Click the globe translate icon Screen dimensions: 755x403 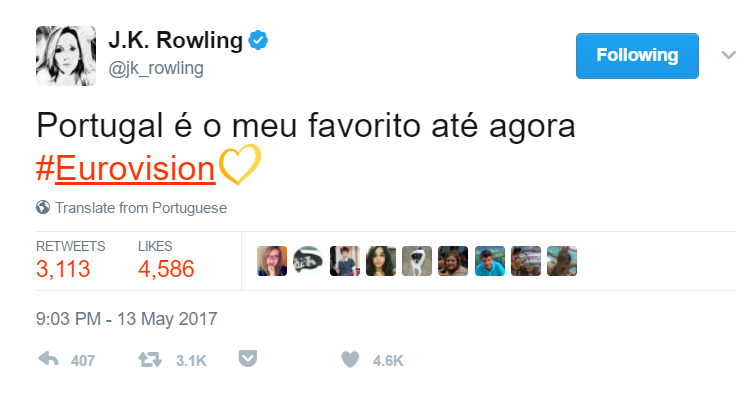tap(43, 208)
